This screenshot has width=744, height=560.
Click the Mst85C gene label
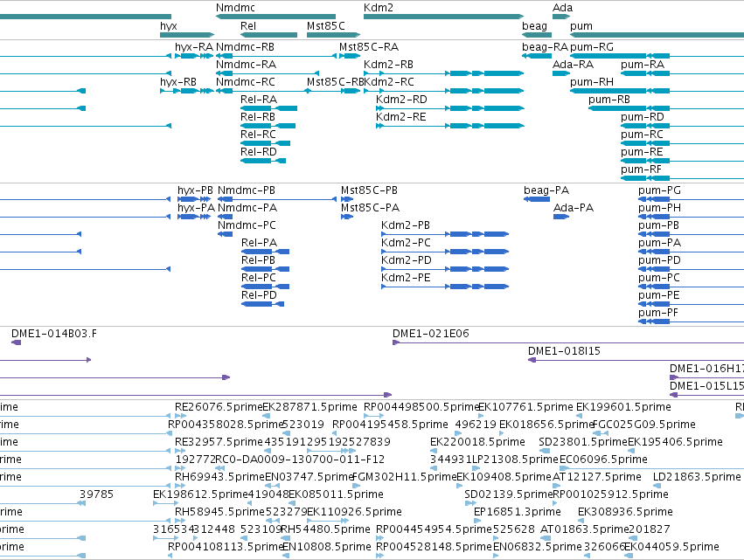(326, 26)
